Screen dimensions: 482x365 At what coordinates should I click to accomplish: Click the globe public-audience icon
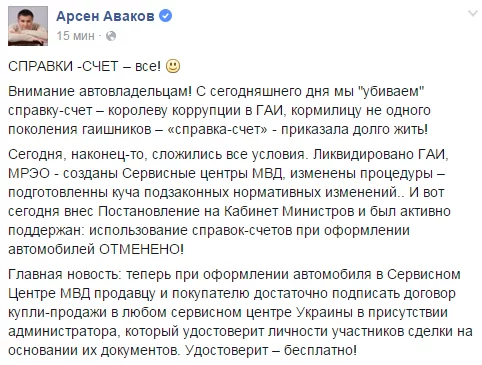111,36
